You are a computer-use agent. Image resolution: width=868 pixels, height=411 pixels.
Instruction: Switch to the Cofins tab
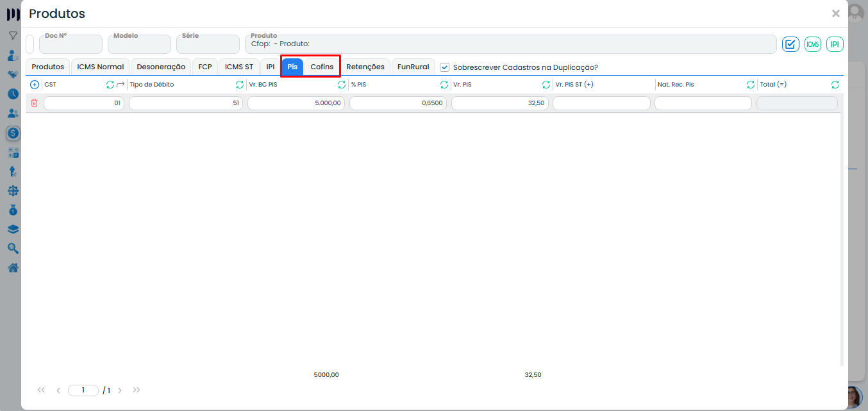(x=322, y=67)
